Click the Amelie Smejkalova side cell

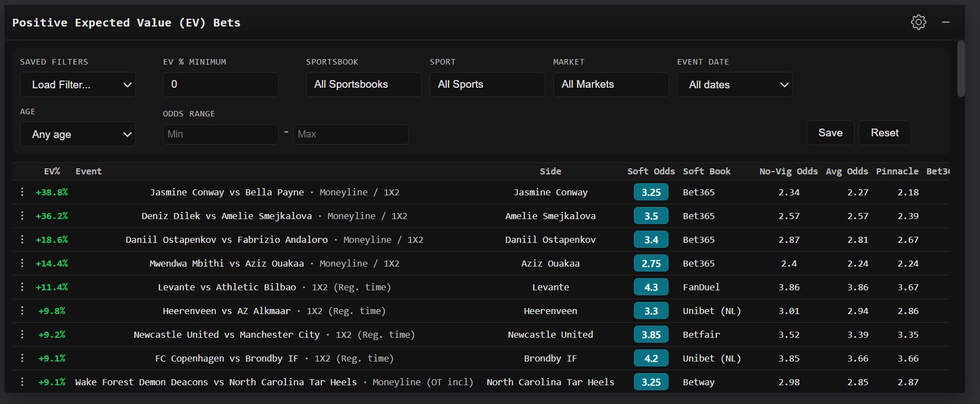point(550,216)
